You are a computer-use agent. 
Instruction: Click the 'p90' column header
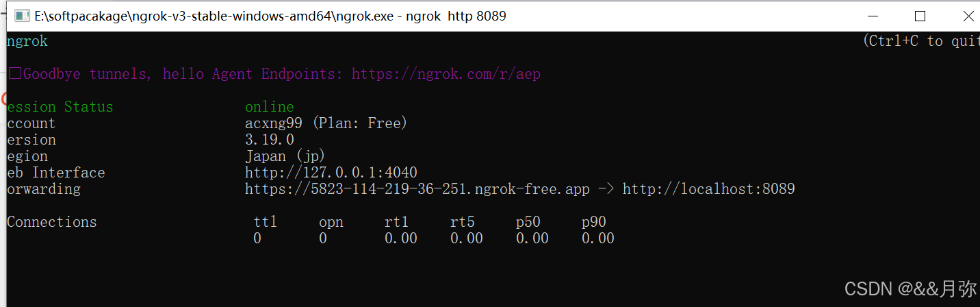click(x=594, y=222)
